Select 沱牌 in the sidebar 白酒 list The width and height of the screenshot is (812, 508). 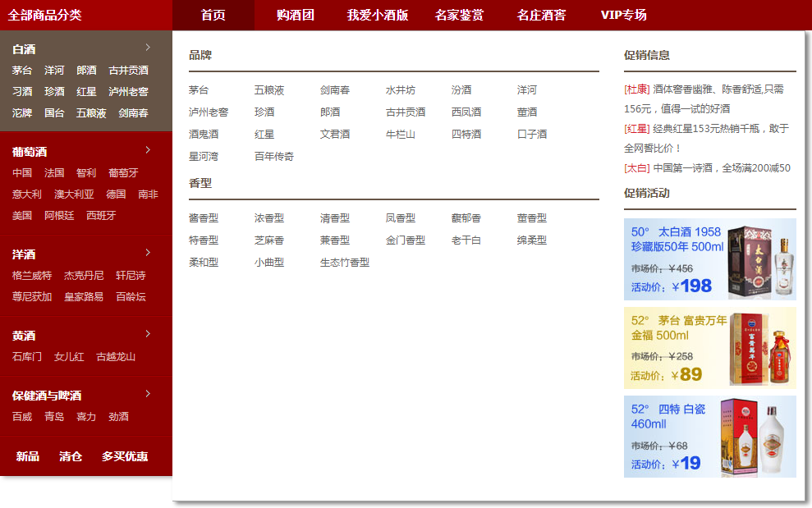(x=21, y=113)
